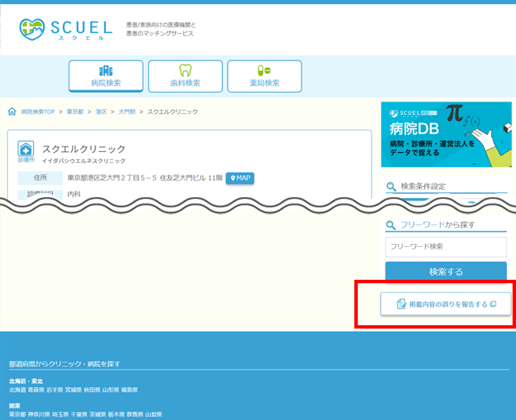The height and width of the screenshot is (420, 516).
Task: Click the SCUEL logo icon
Action: 32,29
